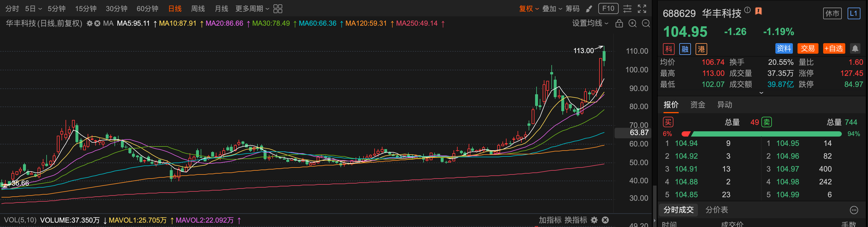This screenshot has height=227, width=868.
Task: Switch to 分时成交 tick trades tab
Action: click(678, 210)
